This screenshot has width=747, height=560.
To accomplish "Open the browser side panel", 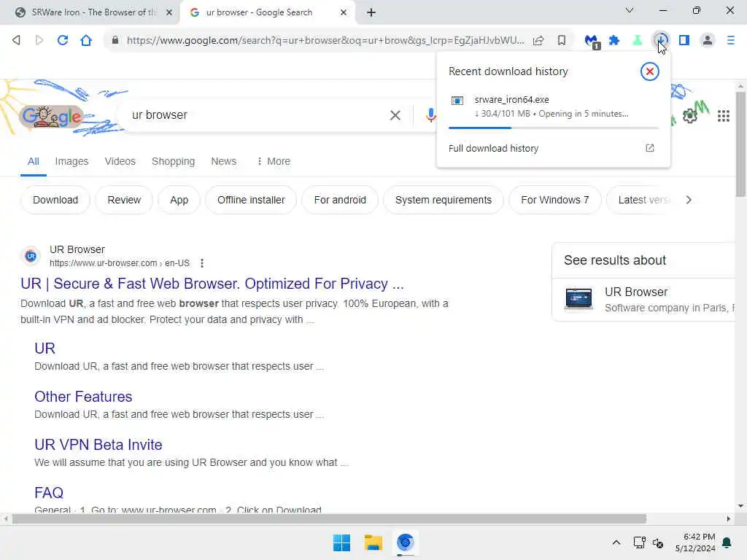I will tap(684, 40).
